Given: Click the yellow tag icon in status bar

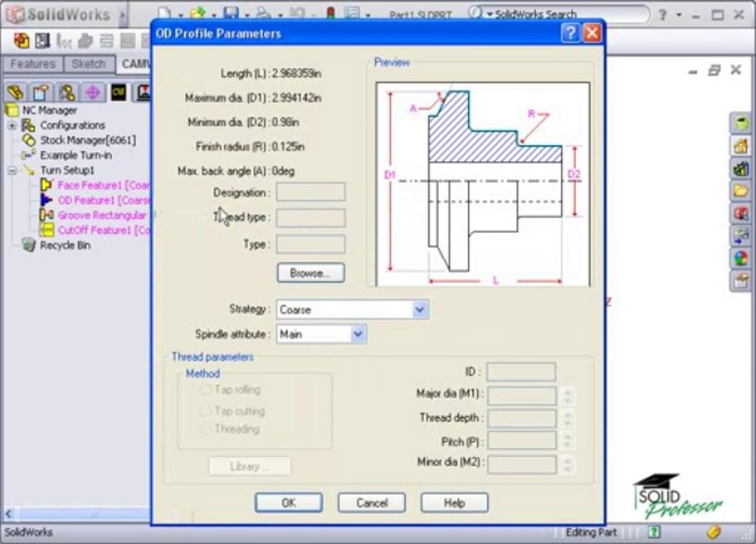Looking at the screenshot, I should 714,532.
